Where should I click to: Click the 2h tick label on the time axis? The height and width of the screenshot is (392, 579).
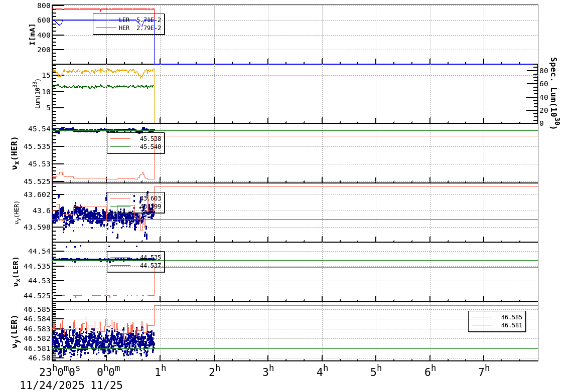[x=215, y=369]
